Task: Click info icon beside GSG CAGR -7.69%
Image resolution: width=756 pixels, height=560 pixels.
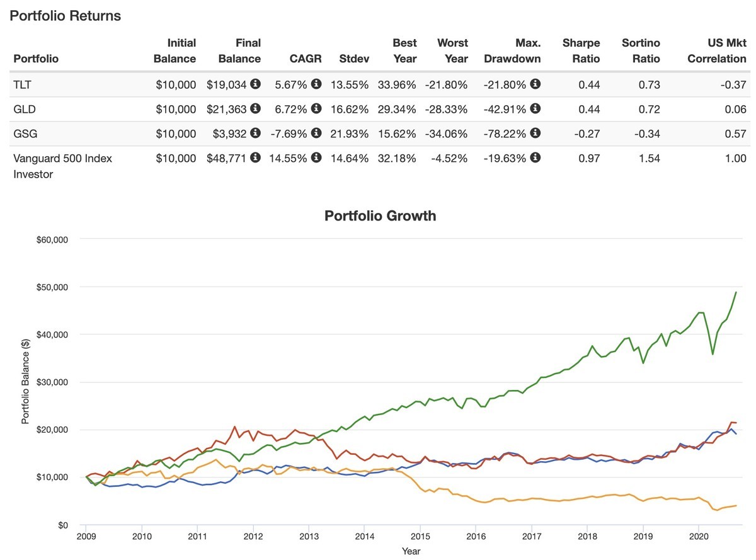Action: [316, 133]
